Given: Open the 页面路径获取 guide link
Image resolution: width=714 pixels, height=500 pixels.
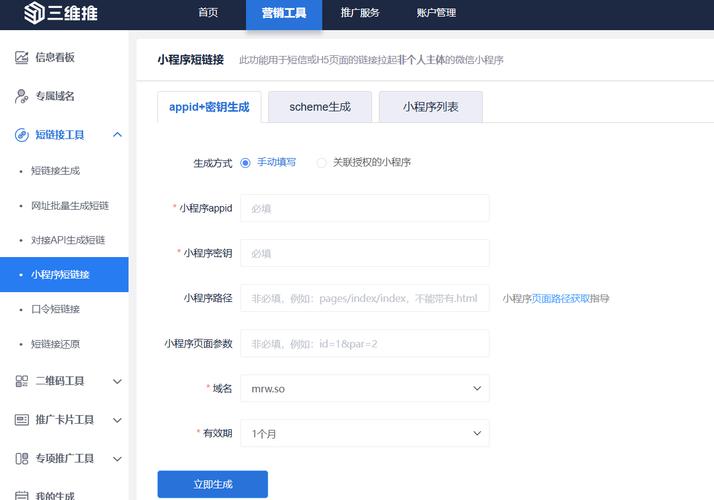Looking at the screenshot, I should 561,298.
